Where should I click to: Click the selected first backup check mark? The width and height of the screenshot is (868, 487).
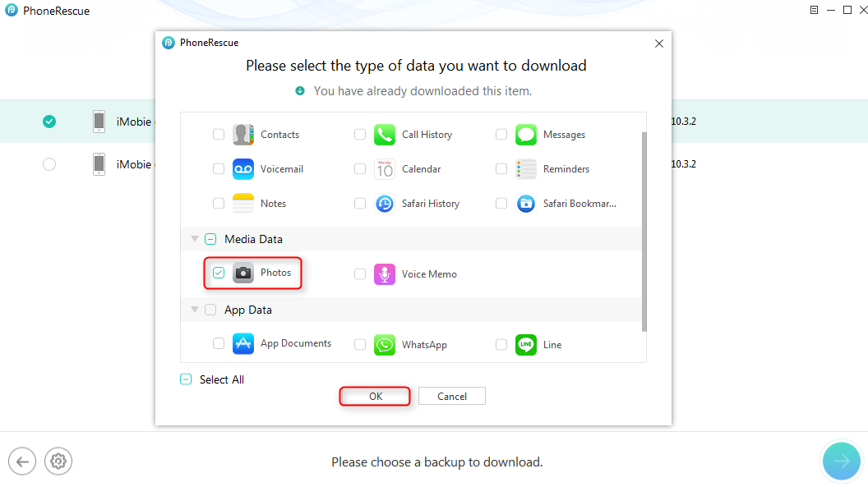click(x=49, y=122)
